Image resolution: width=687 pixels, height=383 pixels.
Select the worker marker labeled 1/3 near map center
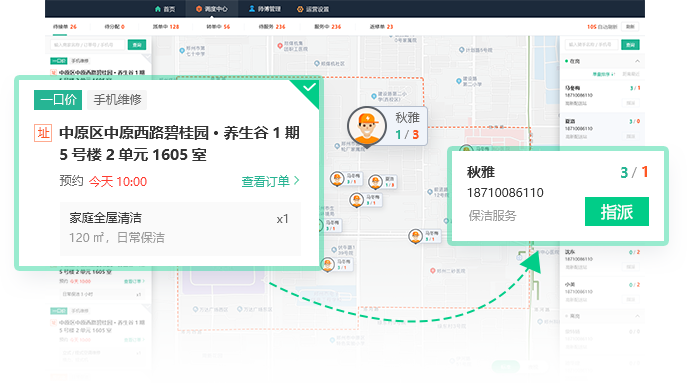pyautogui.click(x=382, y=181)
